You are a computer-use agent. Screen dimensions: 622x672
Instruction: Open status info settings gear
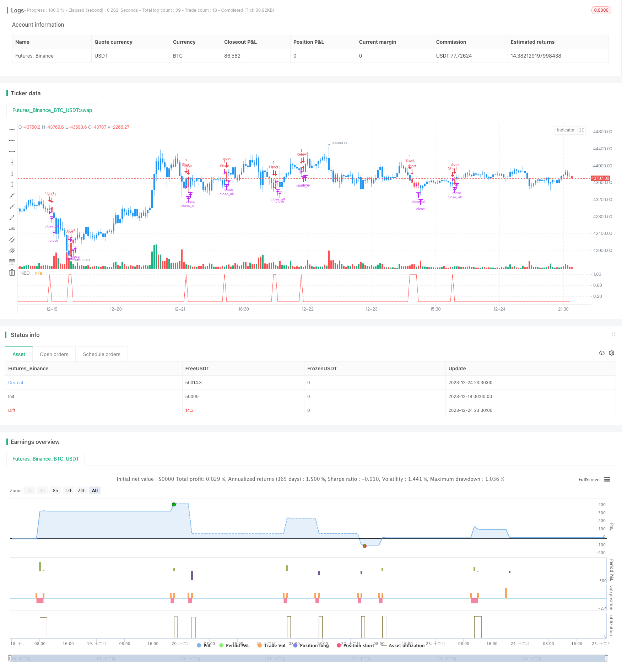coord(612,353)
